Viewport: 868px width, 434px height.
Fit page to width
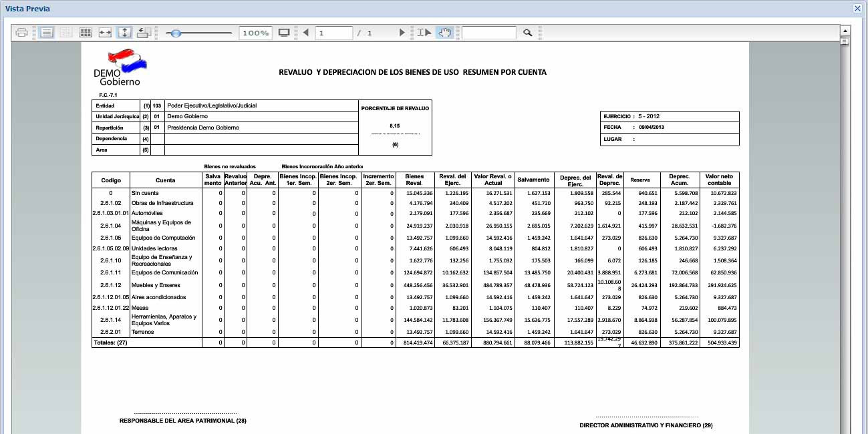click(x=105, y=33)
